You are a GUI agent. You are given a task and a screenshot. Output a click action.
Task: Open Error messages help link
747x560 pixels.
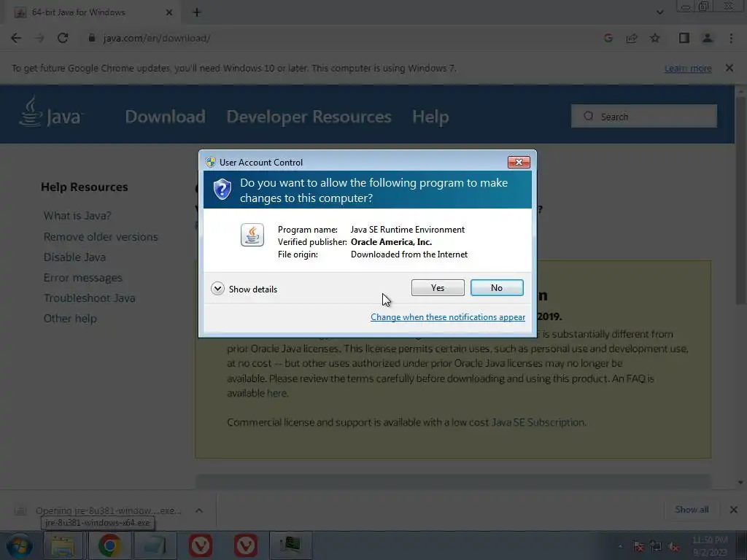[x=83, y=278]
